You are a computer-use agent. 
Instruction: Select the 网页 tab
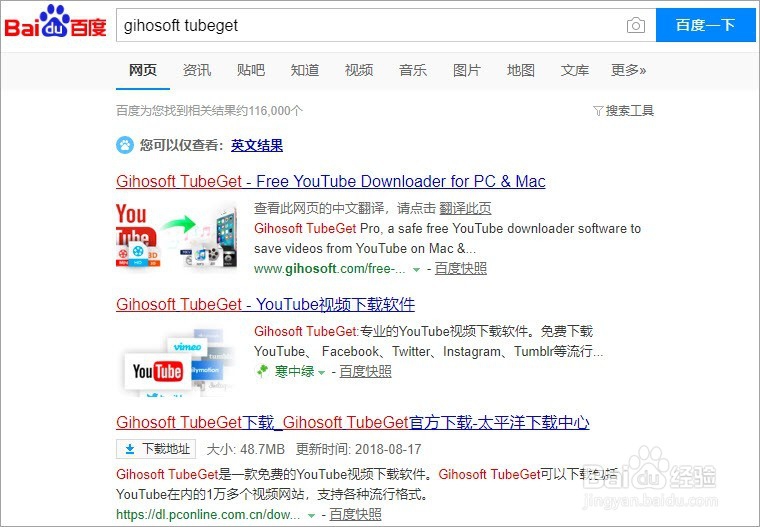coord(142,70)
